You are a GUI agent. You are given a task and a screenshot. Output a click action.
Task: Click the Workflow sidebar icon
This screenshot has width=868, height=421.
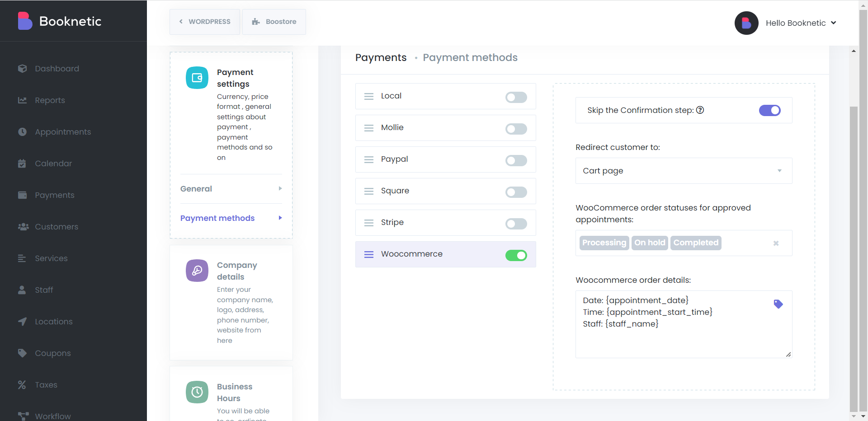click(x=23, y=416)
